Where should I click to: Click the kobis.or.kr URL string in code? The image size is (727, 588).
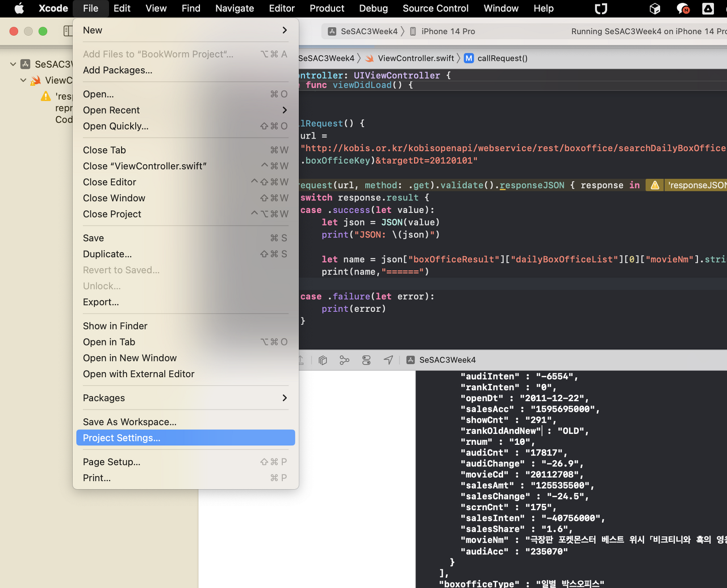coord(513,148)
